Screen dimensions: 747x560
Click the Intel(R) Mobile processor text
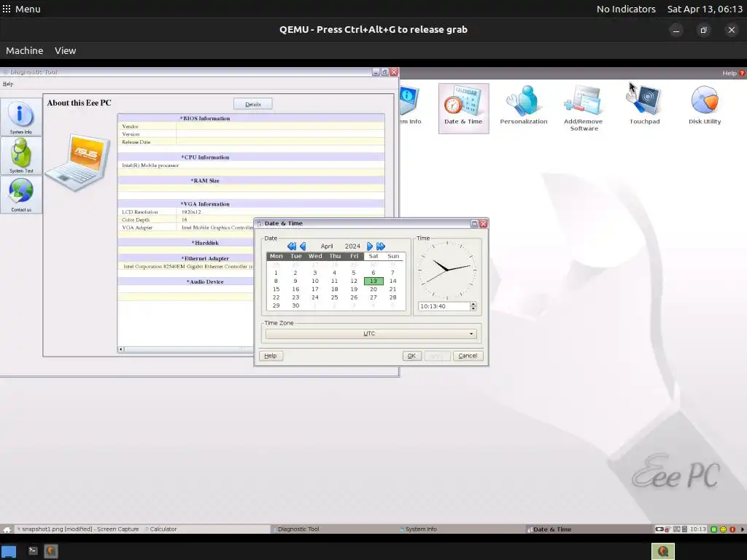coord(150,166)
